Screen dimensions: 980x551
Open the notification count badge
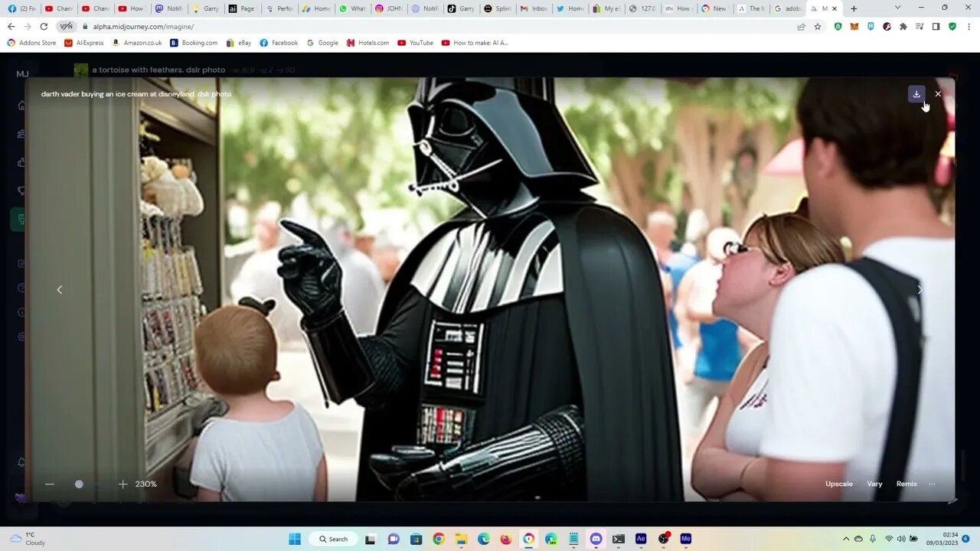(x=966, y=539)
